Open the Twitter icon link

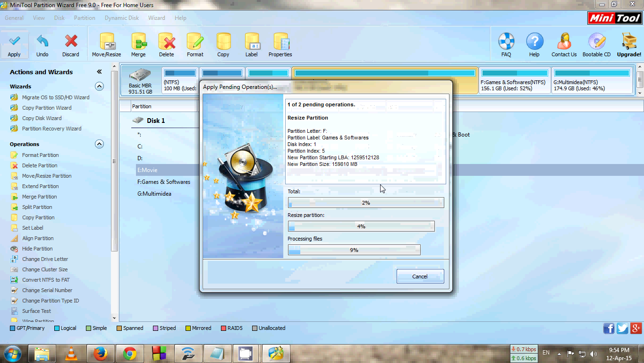[623, 328]
